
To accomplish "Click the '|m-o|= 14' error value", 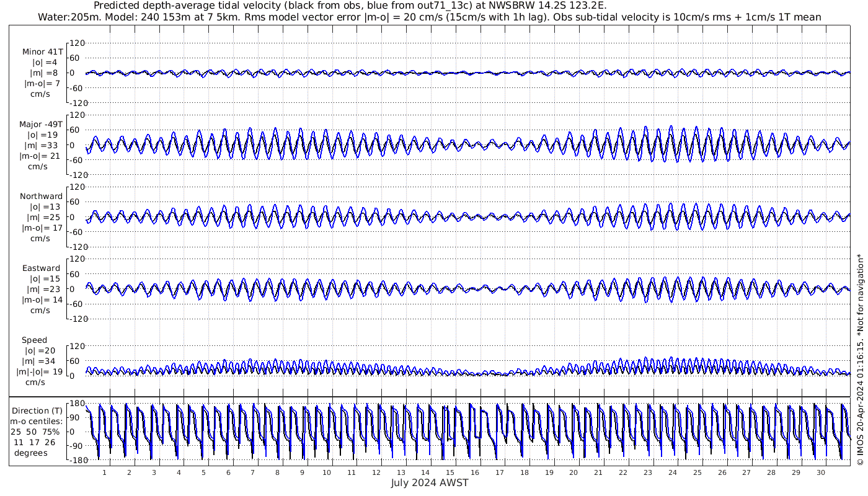I will [41, 300].
